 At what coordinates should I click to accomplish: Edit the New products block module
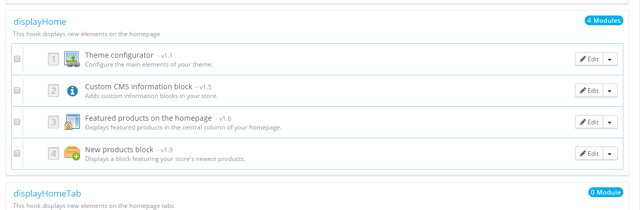pos(589,153)
